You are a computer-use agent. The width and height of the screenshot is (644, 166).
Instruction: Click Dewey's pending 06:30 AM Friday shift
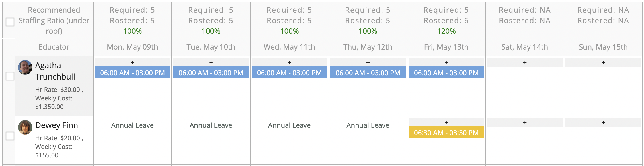click(x=446, y=133)
